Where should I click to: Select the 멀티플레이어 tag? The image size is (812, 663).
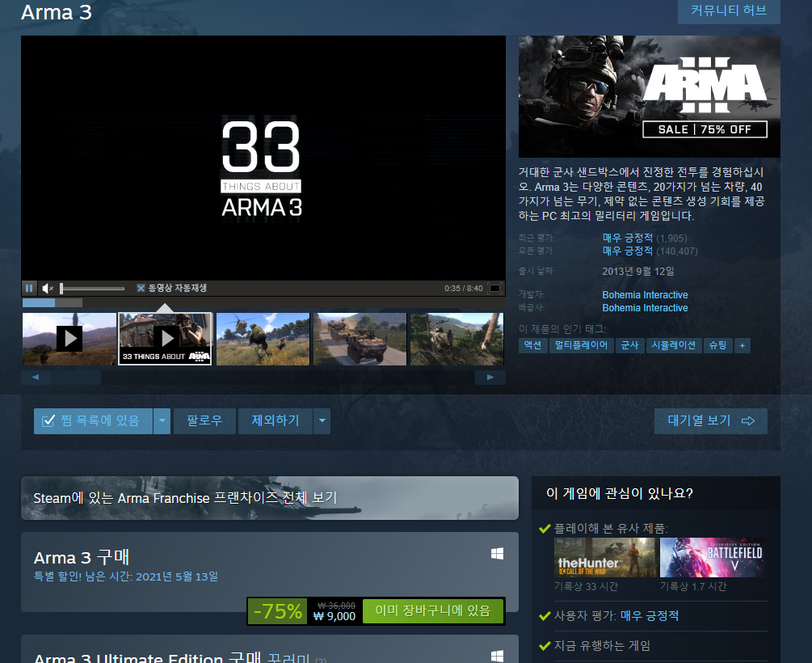(x=581, y=345)
